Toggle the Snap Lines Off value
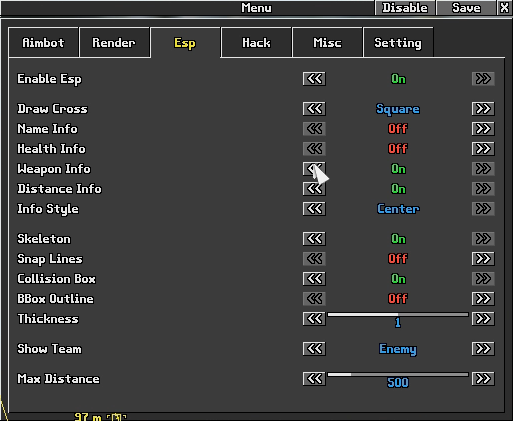Image resolution: width=513 pixels, height=421 pixels. click(x=398, y=259)
